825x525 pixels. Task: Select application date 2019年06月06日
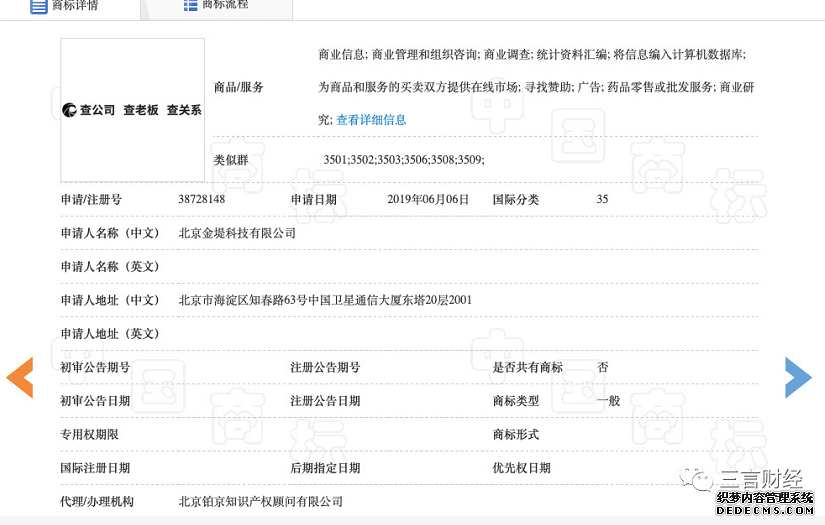tap(428, 199)
